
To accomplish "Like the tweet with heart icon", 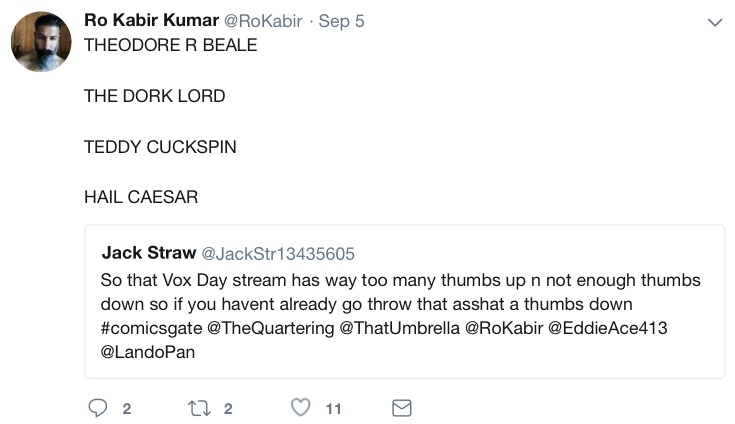I will point(300,407).
